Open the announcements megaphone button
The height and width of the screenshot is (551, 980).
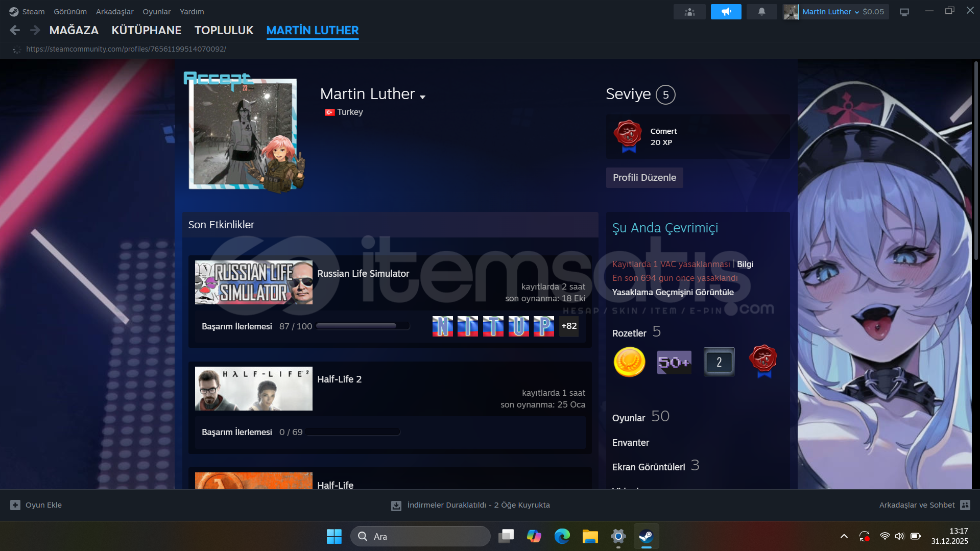coord(726,12)
